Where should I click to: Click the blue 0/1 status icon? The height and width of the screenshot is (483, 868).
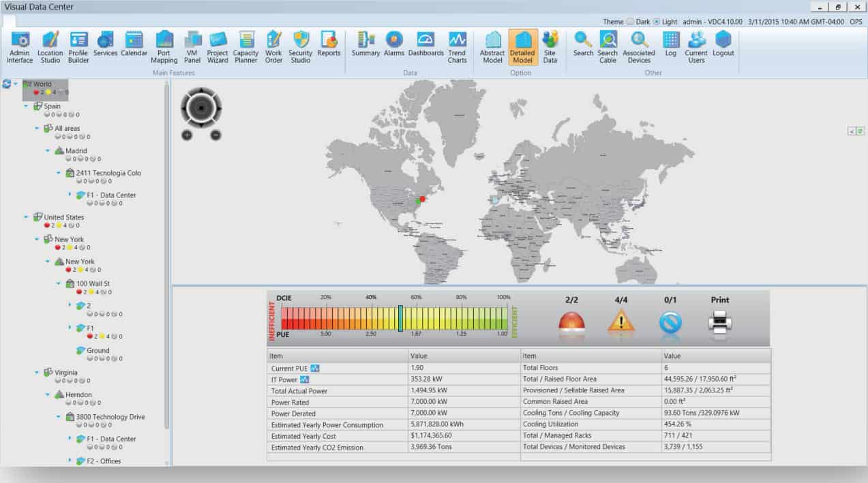(670, 322)
